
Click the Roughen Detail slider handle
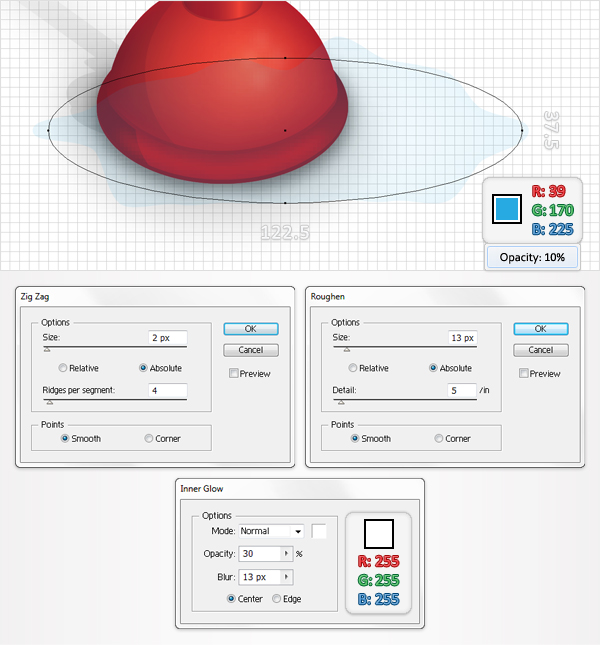click(341, 402)
